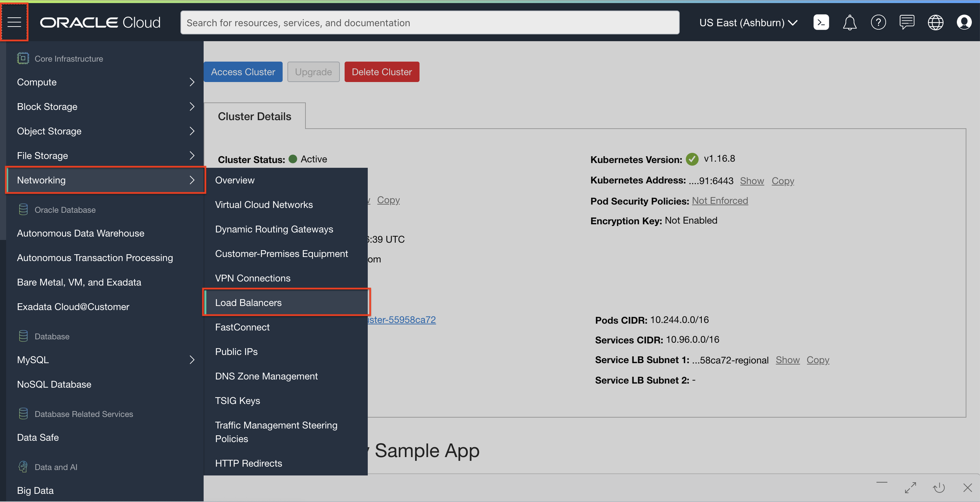Select Virtual Cloud Networks menu item
The width and height of the screenshot is (980, 502).
(264, 205)
